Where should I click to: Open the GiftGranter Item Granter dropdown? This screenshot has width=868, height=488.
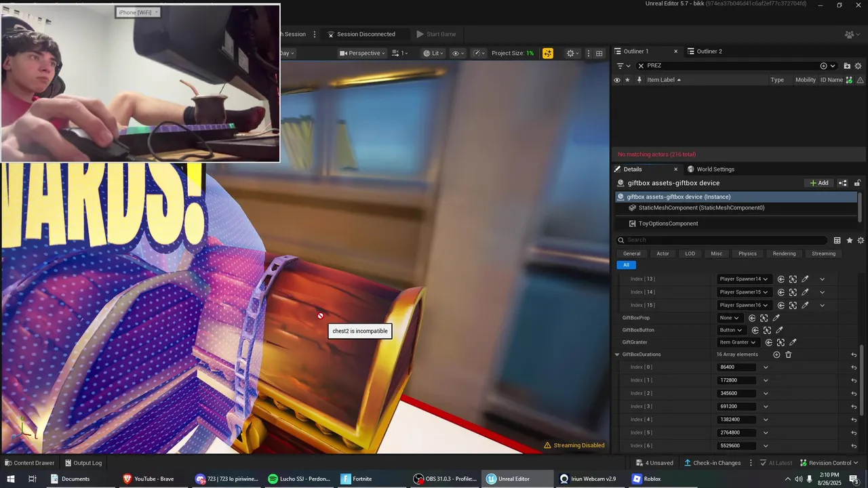[738, 342]
